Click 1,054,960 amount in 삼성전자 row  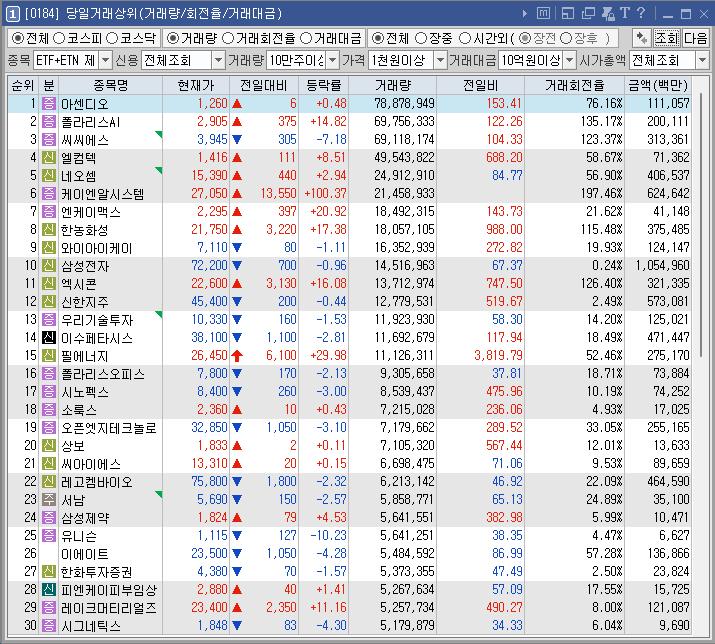663,265
